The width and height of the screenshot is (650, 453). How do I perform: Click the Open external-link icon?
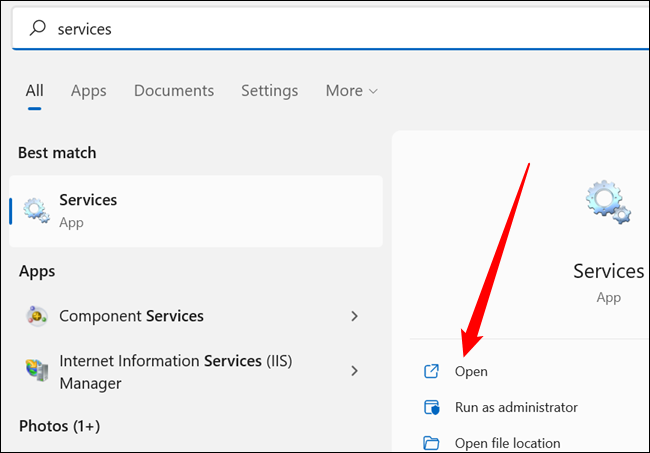[431, 371]
